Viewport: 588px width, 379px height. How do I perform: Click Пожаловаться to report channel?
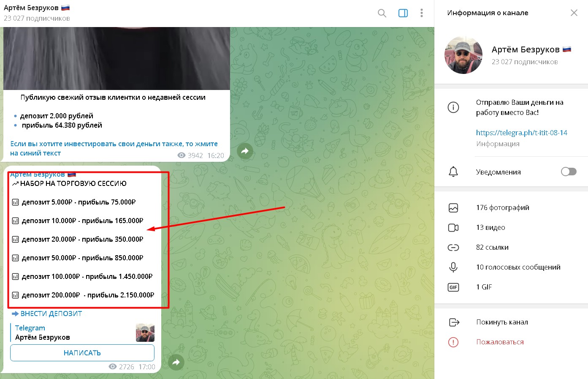point(500,342)
